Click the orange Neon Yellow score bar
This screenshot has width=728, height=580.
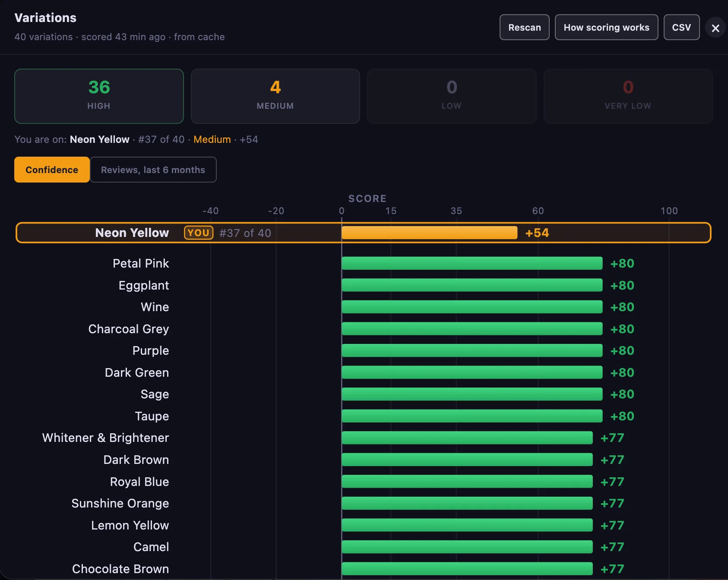(429, 233)
